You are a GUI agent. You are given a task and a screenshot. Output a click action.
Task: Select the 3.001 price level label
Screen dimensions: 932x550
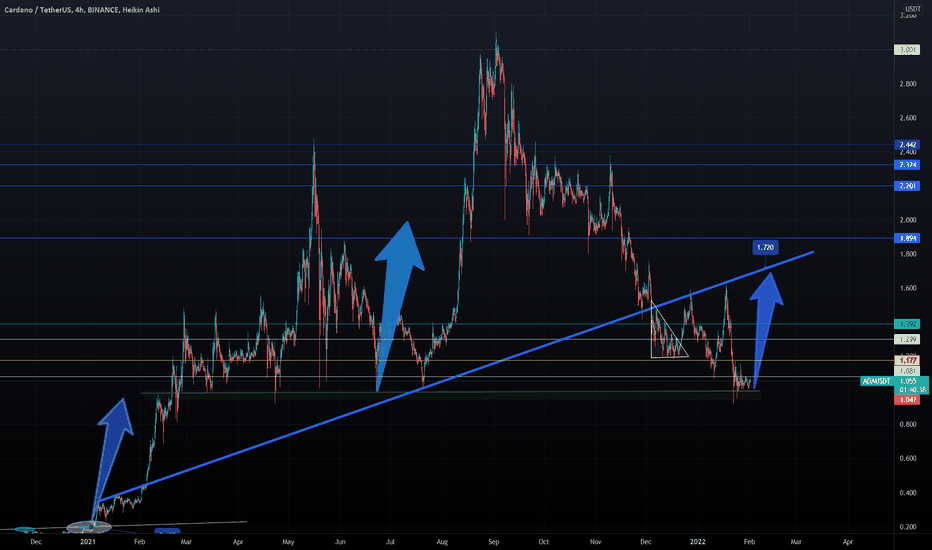pos(907,50)
